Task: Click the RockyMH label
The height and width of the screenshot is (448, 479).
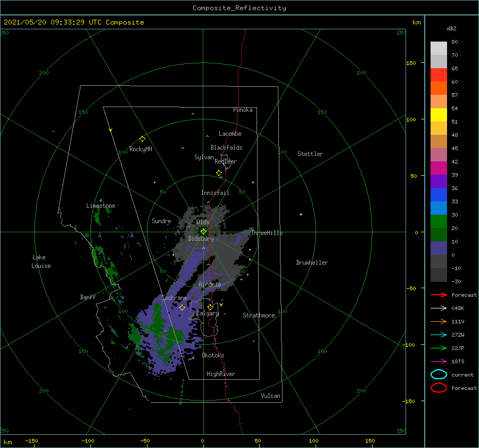Action: click(141, 149)
